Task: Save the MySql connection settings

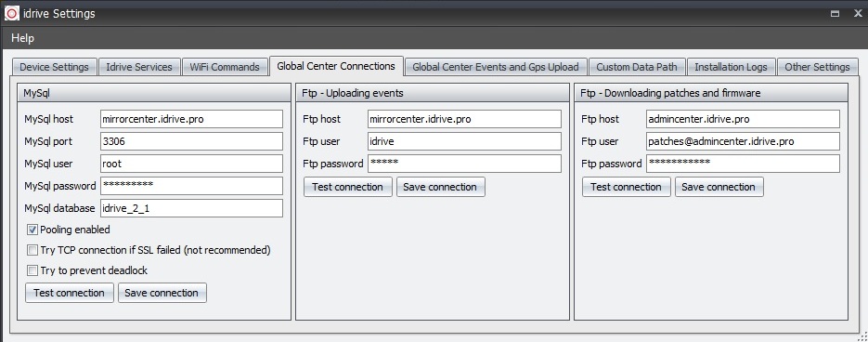Action: click(x=162, y=293)
